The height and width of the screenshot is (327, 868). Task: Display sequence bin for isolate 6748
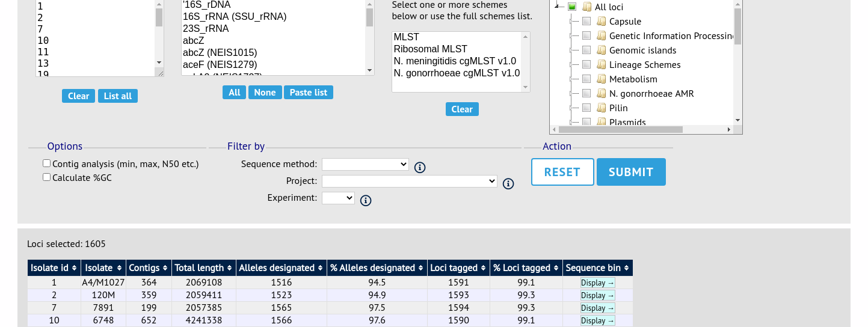[598, 321]
